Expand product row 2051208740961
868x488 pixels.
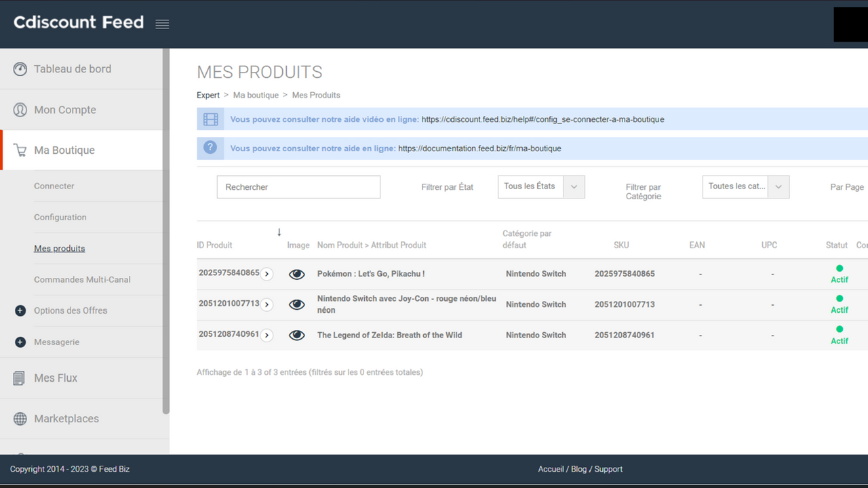pyautogui.click(x=267, y=335)
